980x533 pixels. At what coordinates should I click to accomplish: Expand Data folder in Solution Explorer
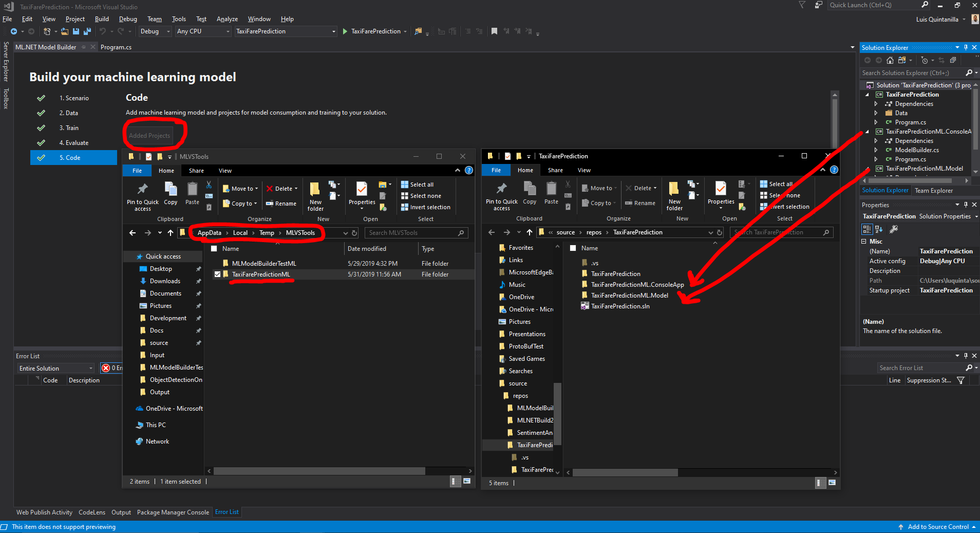point(876,113)
